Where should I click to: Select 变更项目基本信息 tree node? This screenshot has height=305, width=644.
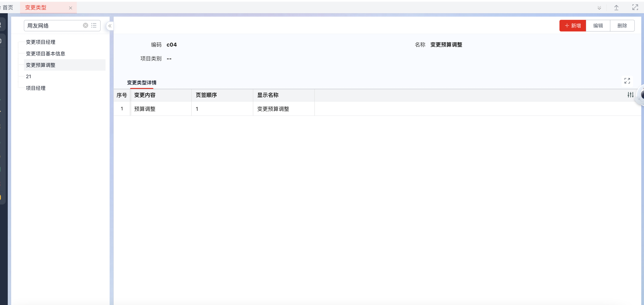point(46,54)
